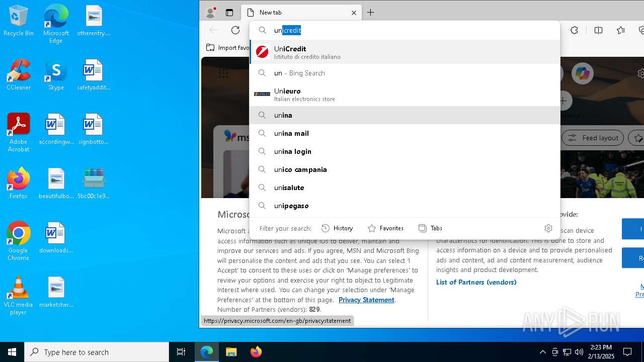644x362 pixels.
Task: Open List of Partners (vendors) link
Action: (476, 282)
